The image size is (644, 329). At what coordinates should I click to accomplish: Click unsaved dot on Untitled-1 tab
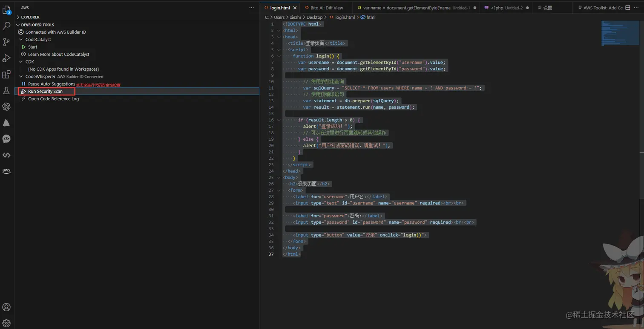tap(475, 8)
